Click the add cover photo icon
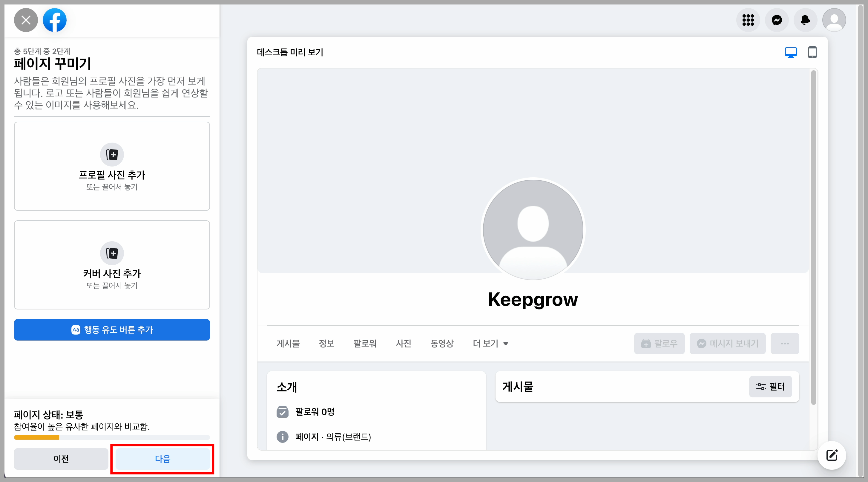 pos(112,253)
